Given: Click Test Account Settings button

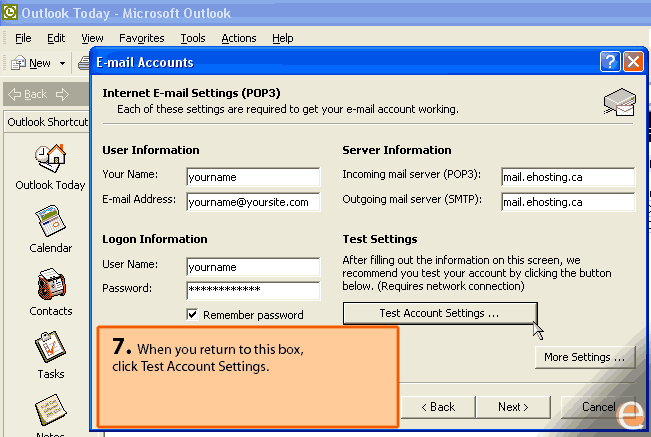Looking at the screenshot, I should point(439,313).
